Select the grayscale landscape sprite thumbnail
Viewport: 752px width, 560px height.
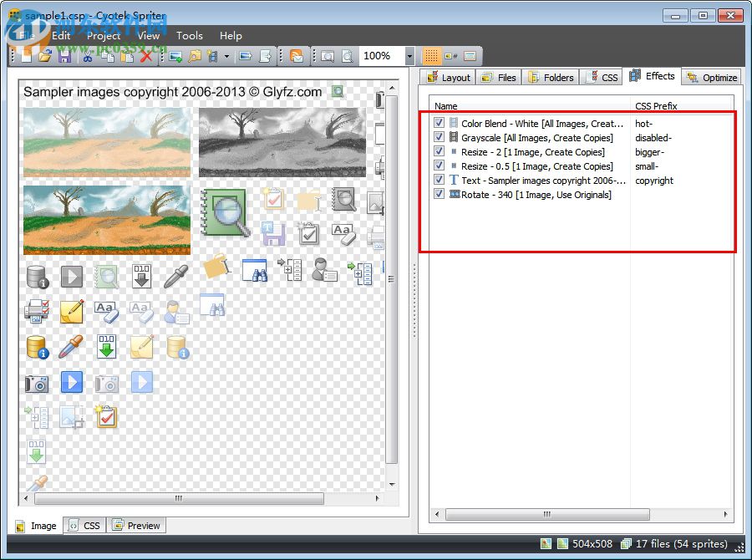point(282,142)
